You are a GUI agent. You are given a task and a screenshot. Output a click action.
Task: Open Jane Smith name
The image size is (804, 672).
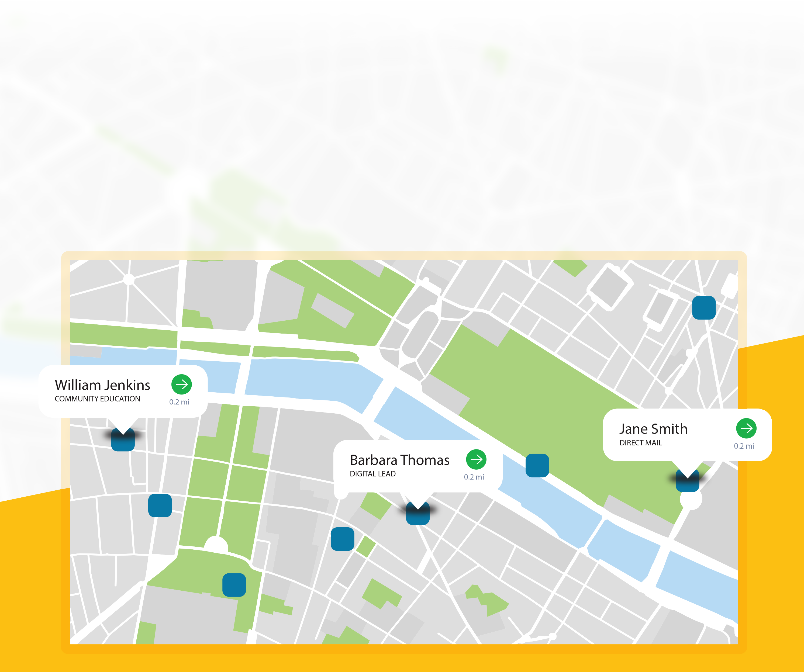(x=654, y=429)
